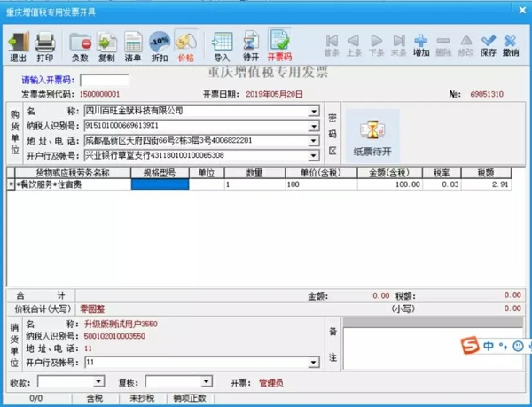532x407 pixels.
Task: Open the 清单 list icon
Action: click(x=133, y=44)
